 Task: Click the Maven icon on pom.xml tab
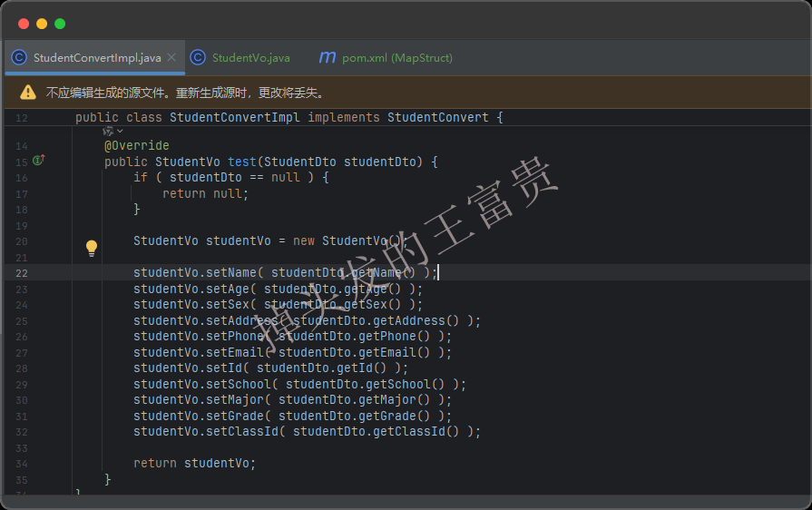pyautogui.click(x=328, y=57)
